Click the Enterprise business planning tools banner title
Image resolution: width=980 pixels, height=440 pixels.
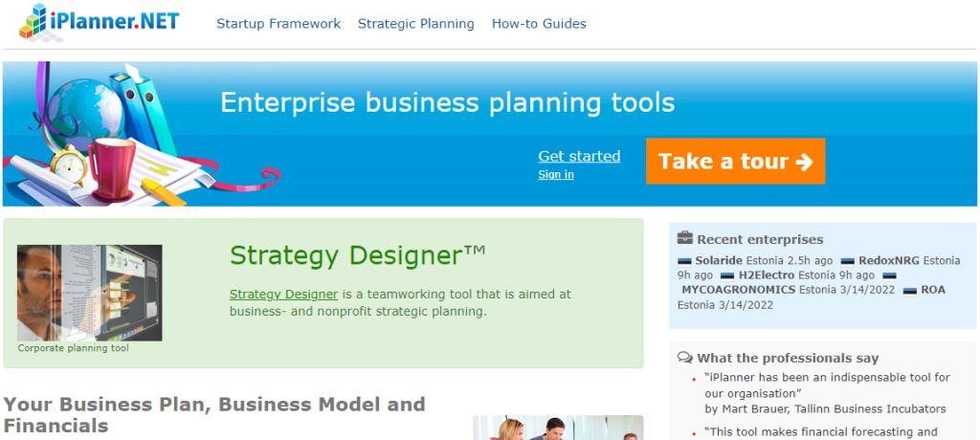[x=448, y=102]
